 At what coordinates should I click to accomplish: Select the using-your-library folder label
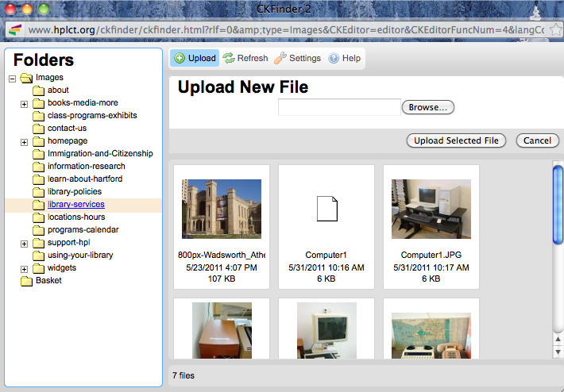[80, 255]
